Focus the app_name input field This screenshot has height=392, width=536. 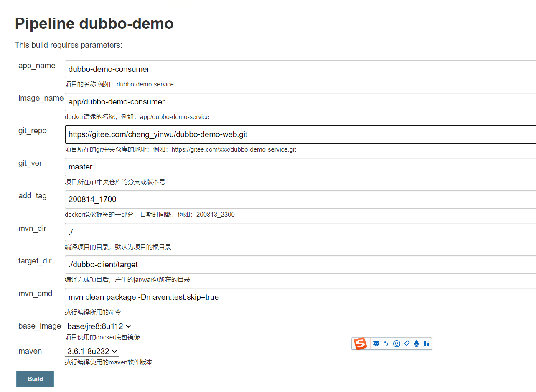coord(300,69)
